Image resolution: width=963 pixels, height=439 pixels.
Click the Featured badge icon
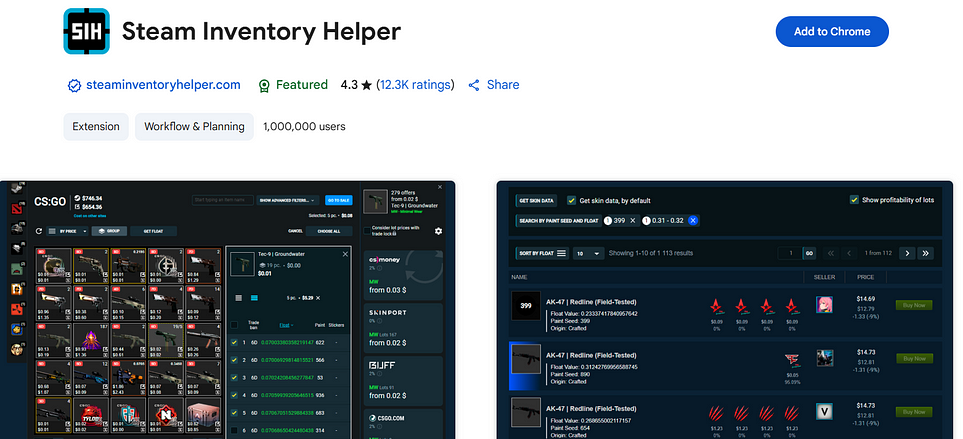click(264, 85)
